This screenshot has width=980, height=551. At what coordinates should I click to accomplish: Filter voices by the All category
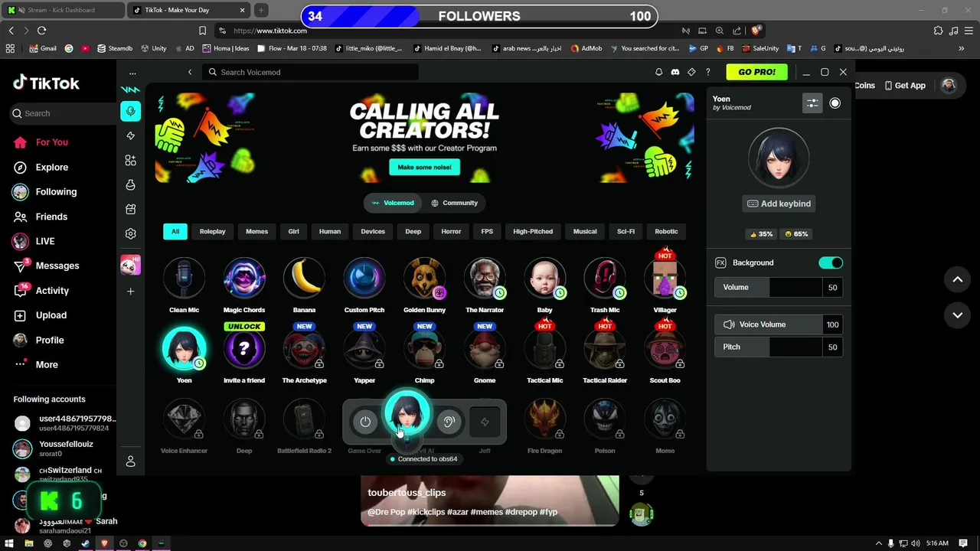(175, 231)
